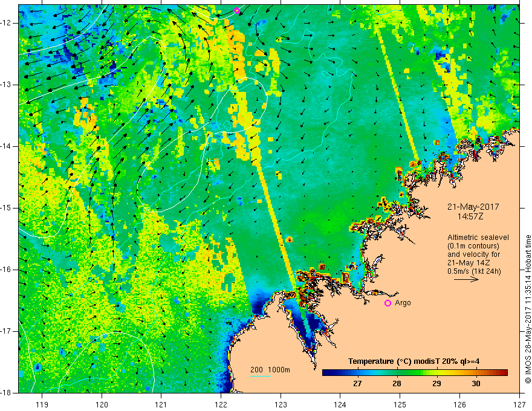This screenshot has height=411, width=532.
Task: Click the '0.5m/s (1kt 24h)' text
Action: click(x=474, y=271)
